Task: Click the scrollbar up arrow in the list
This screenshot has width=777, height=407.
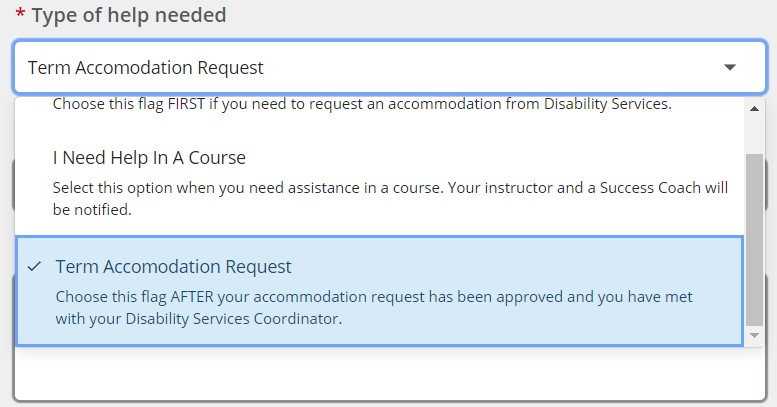Action: point(755,108)
